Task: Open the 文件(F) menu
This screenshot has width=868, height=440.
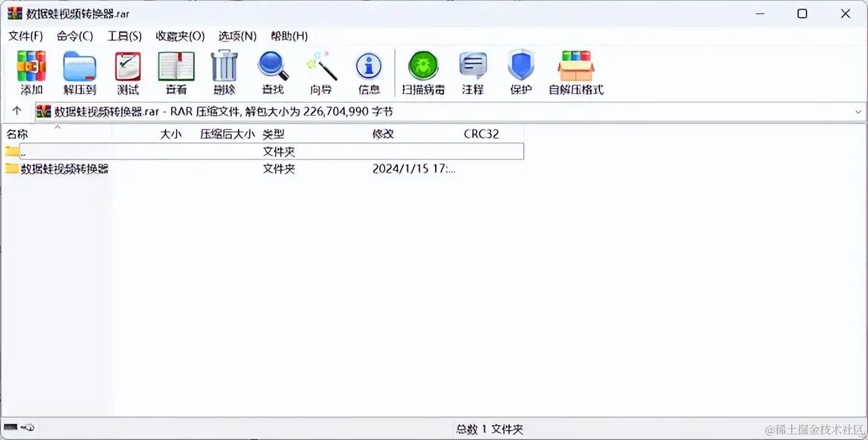Action: pos(25,36)
